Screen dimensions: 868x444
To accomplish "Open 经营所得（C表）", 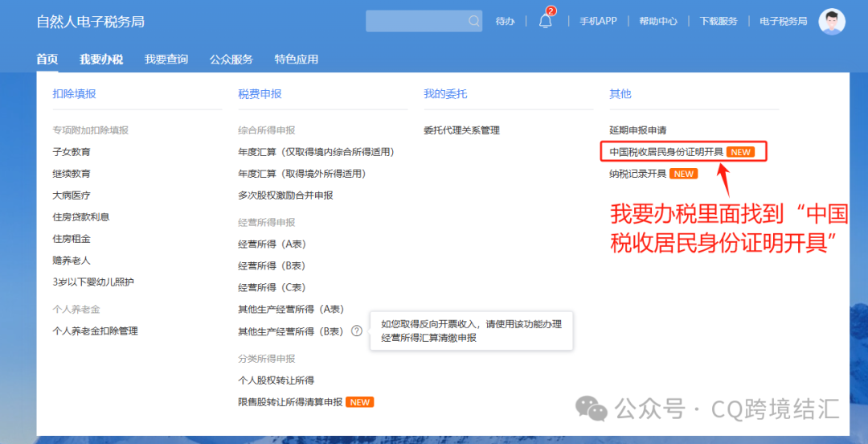I will [x=272, y=288].
